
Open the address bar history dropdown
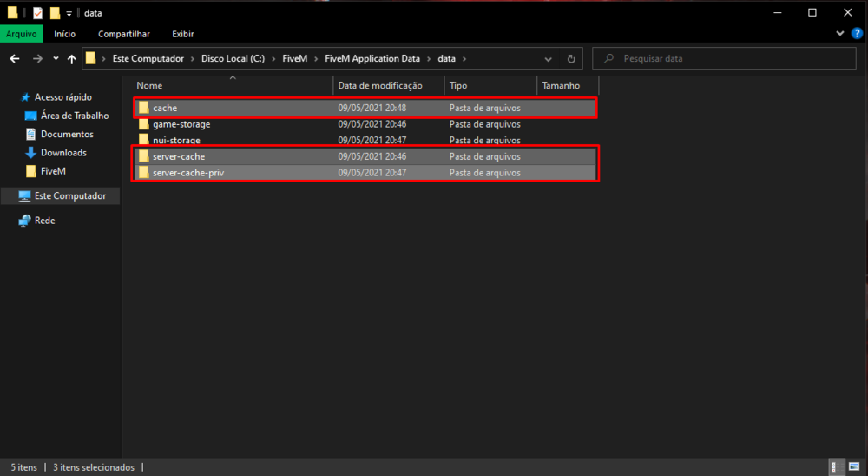548,59
